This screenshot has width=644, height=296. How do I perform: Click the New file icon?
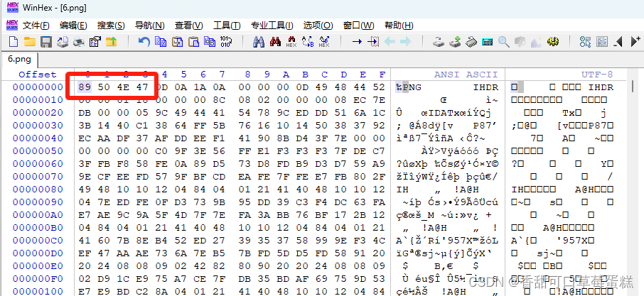[14, 41]
